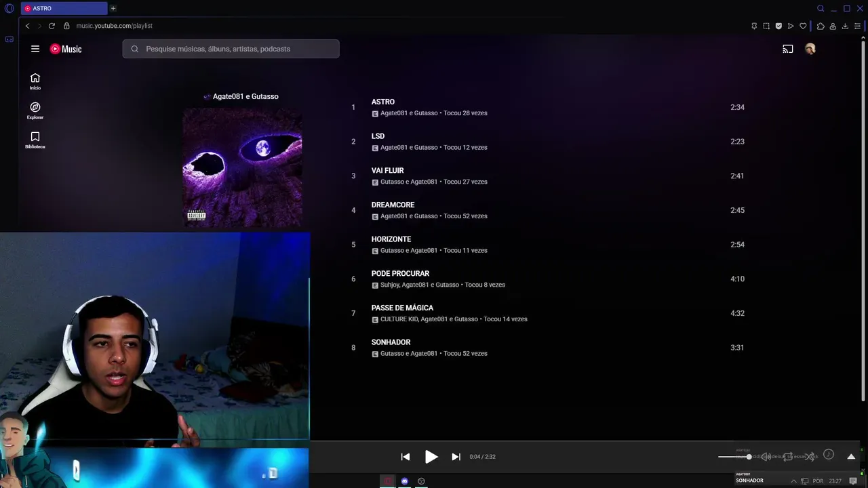Click the cast to device icon

(788, 49)
